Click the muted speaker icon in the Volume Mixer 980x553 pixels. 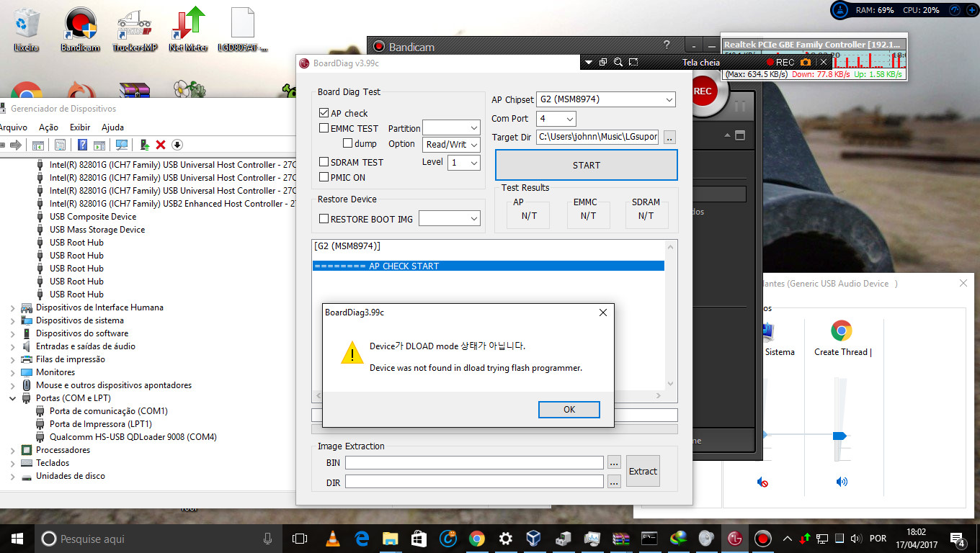tap(763, 482)
